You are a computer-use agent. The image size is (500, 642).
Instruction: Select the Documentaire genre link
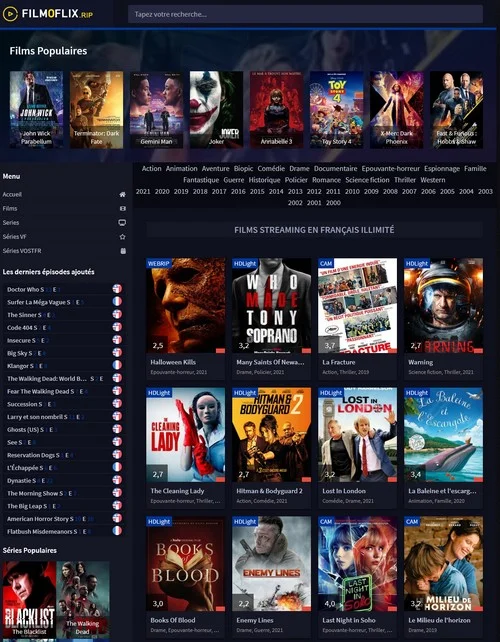click(335, 168)
